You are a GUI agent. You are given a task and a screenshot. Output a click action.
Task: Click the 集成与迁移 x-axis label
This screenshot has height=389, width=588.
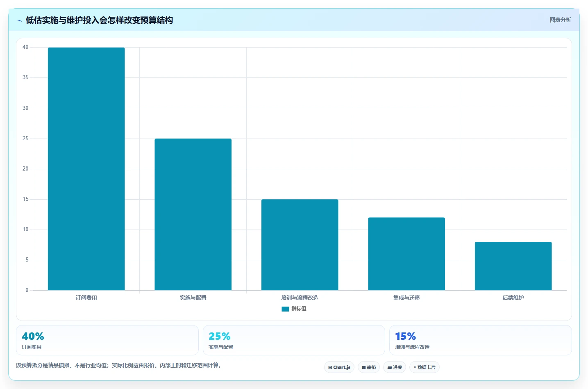click(406, 298)
